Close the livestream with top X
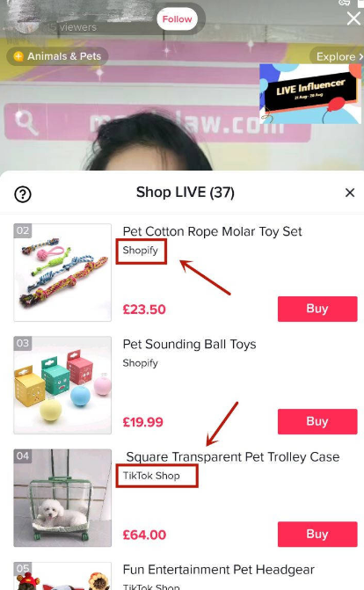The width and height of the screenshot is (364, 590). (353, 18)
